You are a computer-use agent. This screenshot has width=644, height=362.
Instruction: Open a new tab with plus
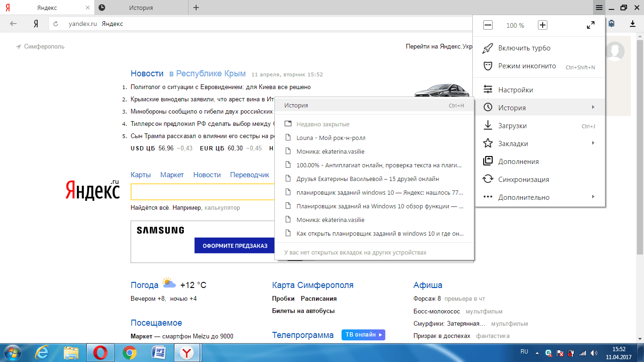[196, 8]
